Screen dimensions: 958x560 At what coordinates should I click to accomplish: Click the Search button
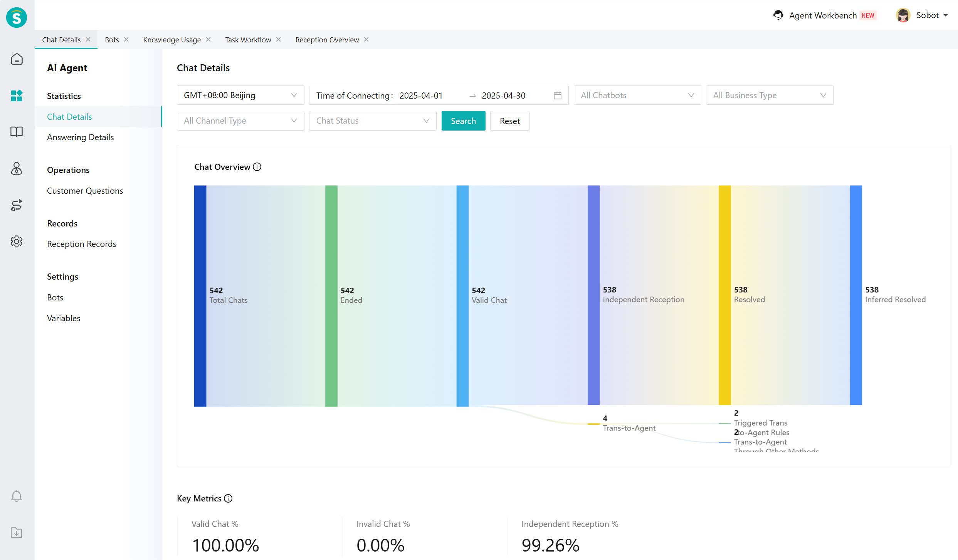463,121
